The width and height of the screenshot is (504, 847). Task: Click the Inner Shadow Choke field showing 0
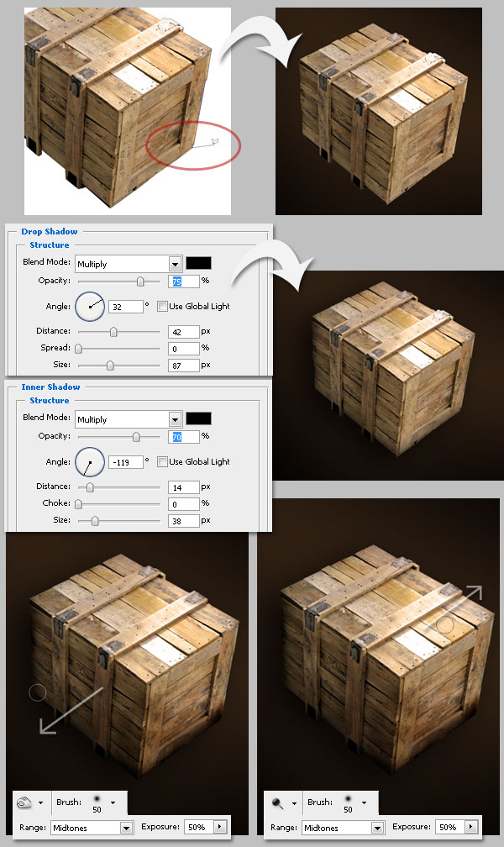tap(184, 504)
